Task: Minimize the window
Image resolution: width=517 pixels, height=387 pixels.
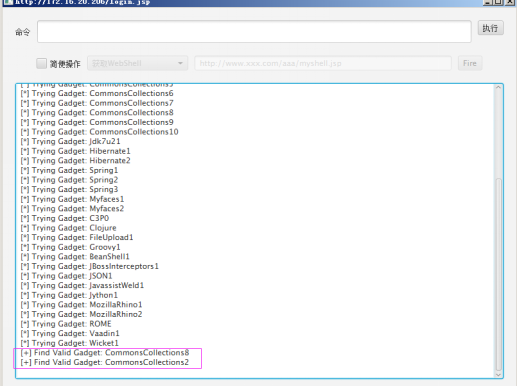Action: point(488,2)
